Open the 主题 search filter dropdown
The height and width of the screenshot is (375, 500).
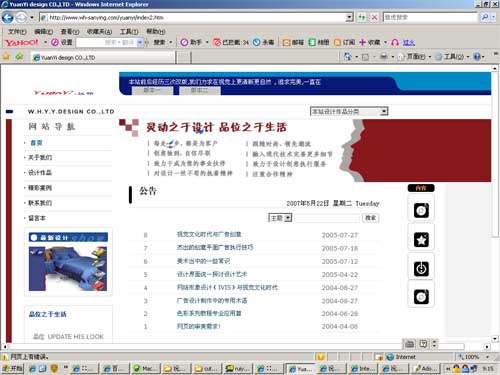(288, 218)
